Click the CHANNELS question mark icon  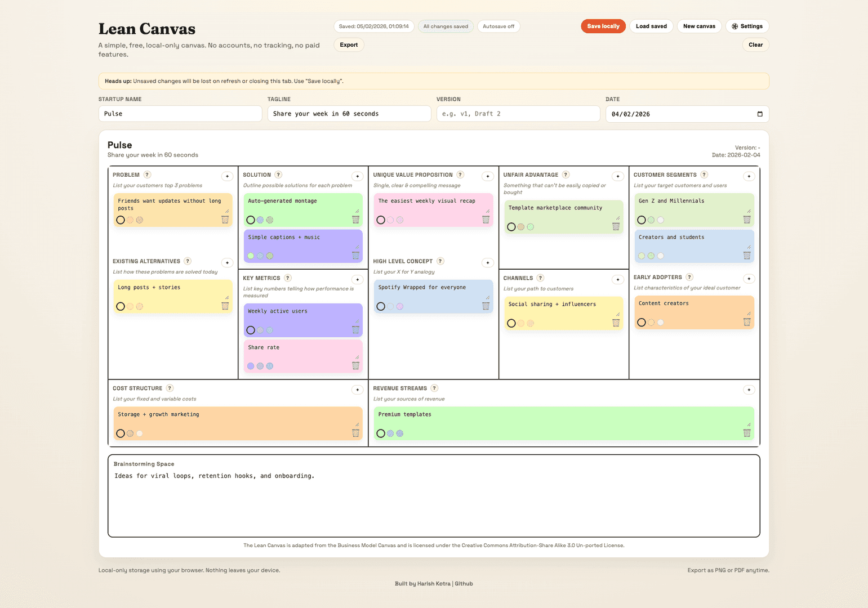pyautogui.click(x=540, y=278)
